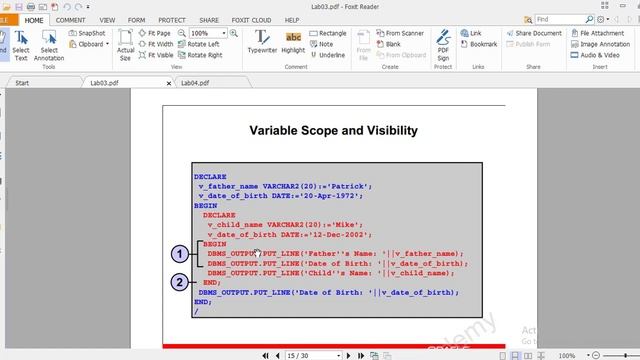The width and height of the screenshot is (640, 360).
Task: Open the page number dropdown arrow
Action: click(x=338, y=356)
